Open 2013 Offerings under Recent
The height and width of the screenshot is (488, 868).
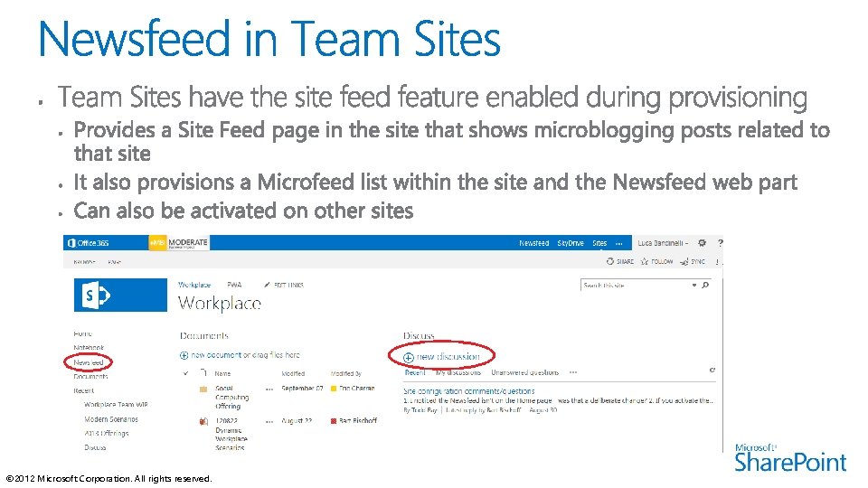(x=107, y=433)
